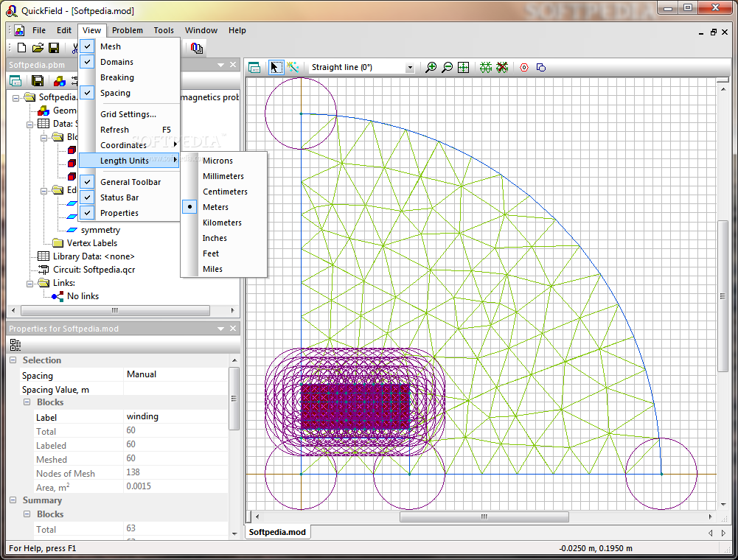The image size is (738, 560).
Task: Click the Open file folder icon
Action: coord(38,48)
